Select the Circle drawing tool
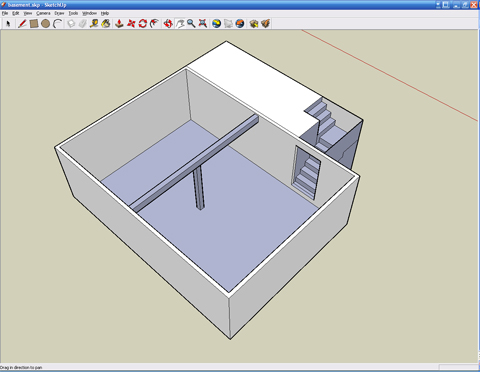The width and height of the screenshot is (480, 372). [46, 24]
